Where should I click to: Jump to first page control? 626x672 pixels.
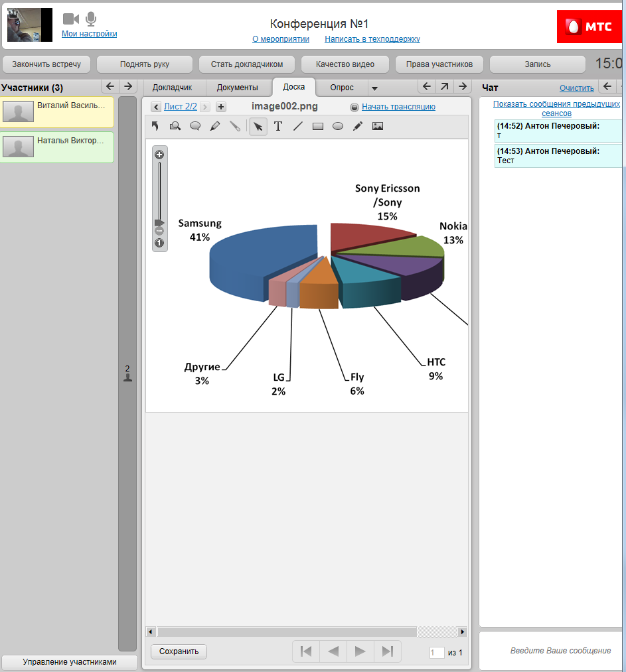pyautogui.click(x=306, y=651)
